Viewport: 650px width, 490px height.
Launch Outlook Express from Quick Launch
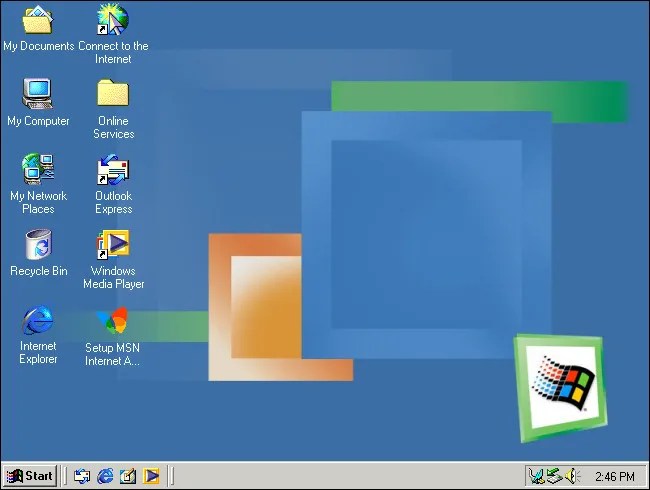click(82, 476)
